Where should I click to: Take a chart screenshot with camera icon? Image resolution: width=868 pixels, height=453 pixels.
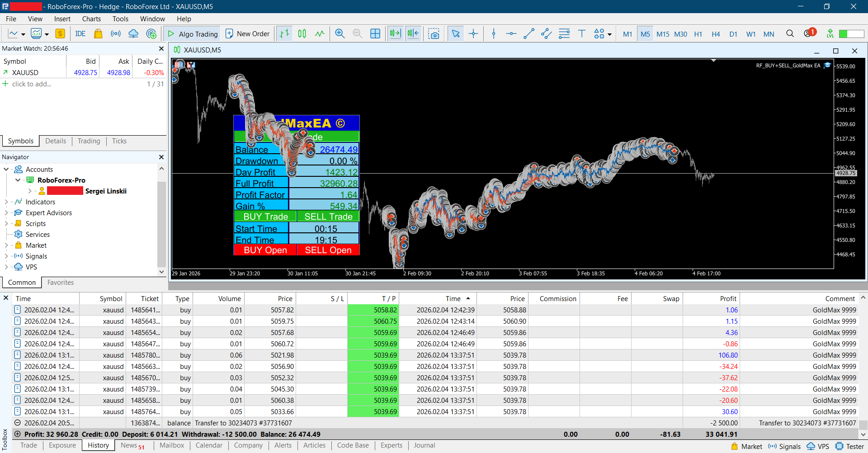[x=434, y=34]
